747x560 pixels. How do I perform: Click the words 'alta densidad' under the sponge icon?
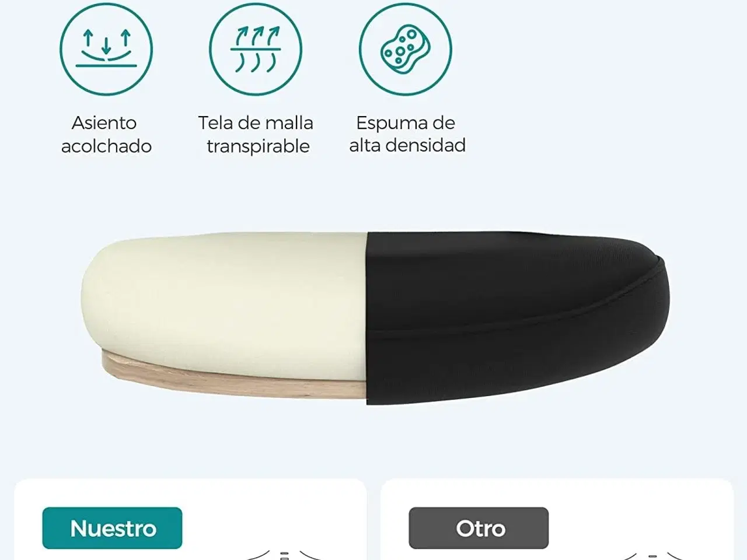click(407, 145)
